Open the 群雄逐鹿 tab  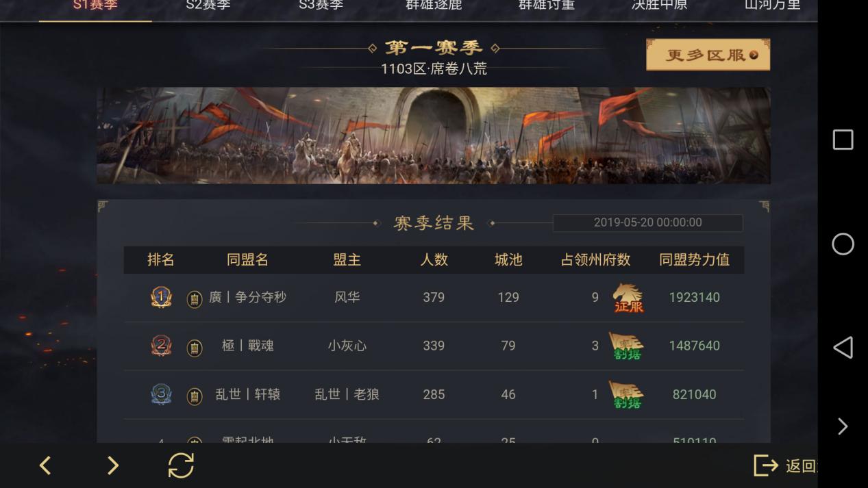click(434, 5)
